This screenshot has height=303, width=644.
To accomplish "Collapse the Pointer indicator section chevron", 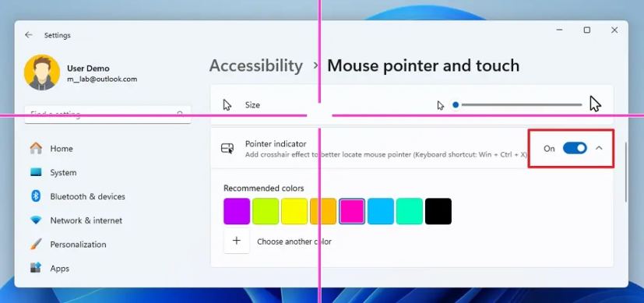I will [599, 148].
